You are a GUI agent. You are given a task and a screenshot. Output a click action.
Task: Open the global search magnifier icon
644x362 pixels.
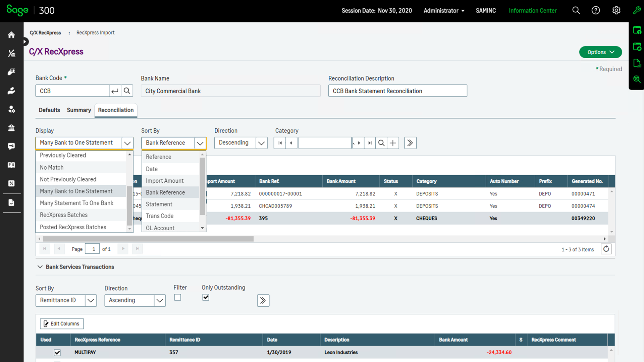point(576,10)
